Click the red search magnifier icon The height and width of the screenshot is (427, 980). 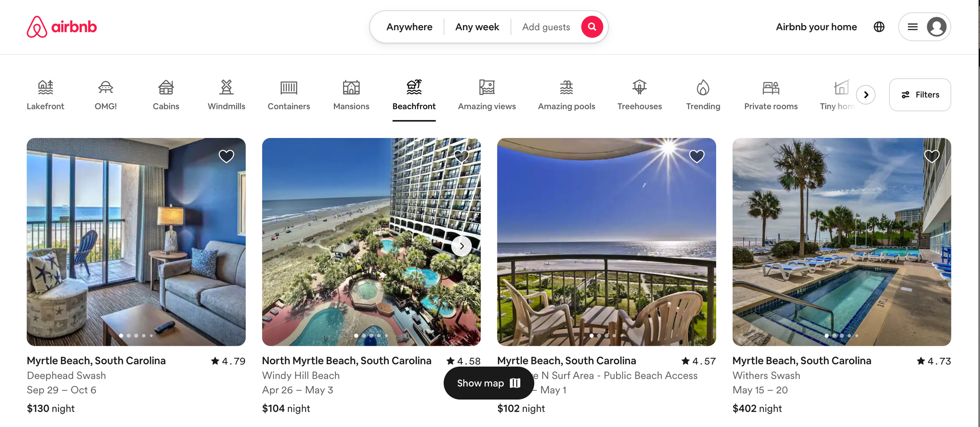[592, 27]
